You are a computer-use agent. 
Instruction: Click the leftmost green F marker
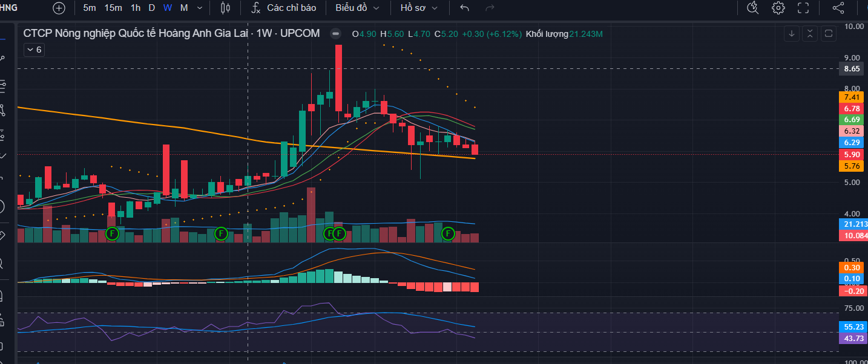pyautogui.click(x=111, y=233)
